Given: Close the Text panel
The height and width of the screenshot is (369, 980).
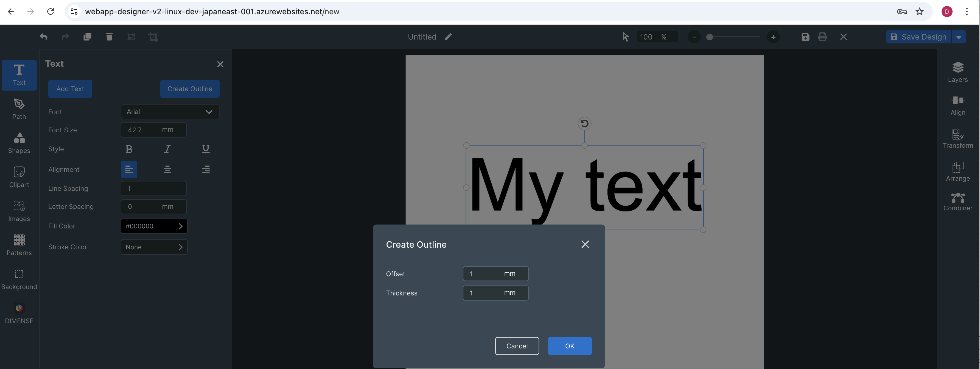Looking at the screenshot, I should tap(220, 64).
